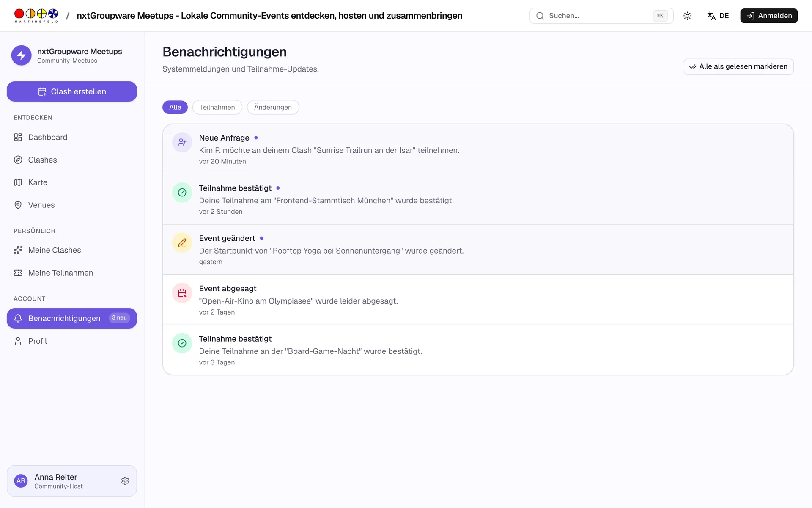Open Meine Teilnahmen in the sidebar
This screenshot has width=812, height=508.
click(72, 273)
